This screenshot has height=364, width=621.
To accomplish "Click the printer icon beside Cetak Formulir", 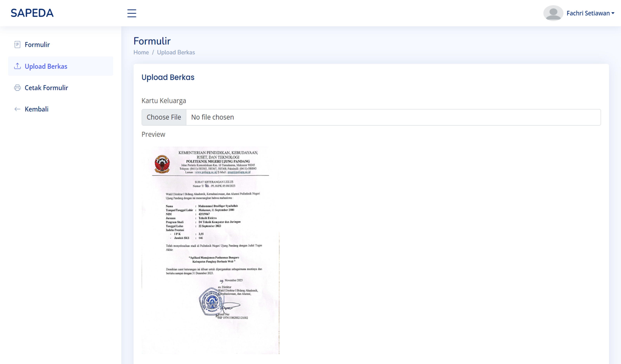I will pyautogui.click(x=17, y=88).
